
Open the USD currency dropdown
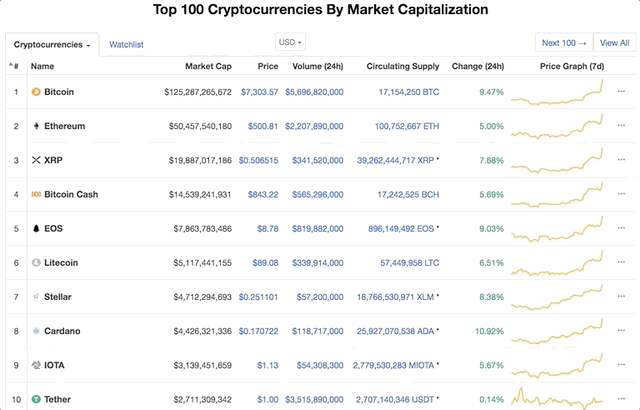[290, 42]
